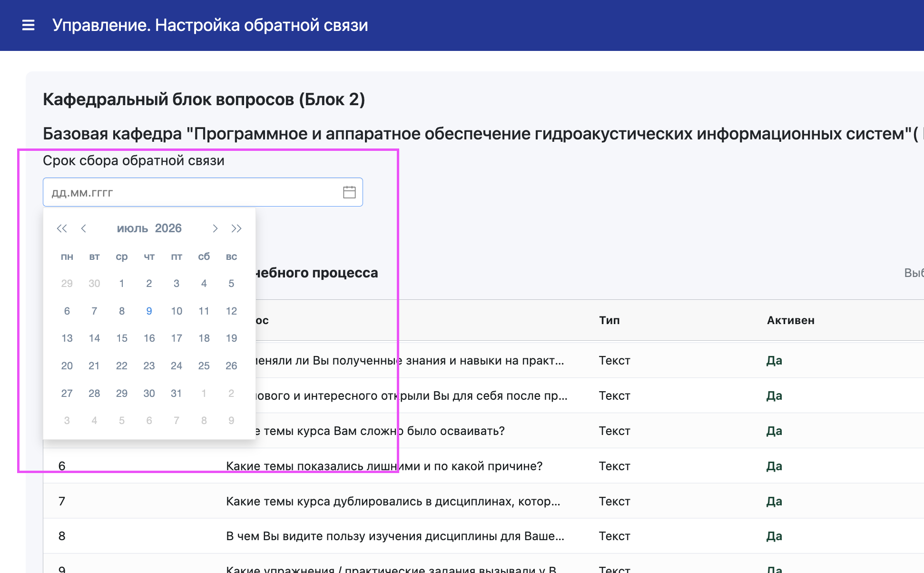Image resolution: width=924 pixels, height=573 pixels.
Task: Select greyed June 29 in first calendar row
Action: click(x=67, y=284)
